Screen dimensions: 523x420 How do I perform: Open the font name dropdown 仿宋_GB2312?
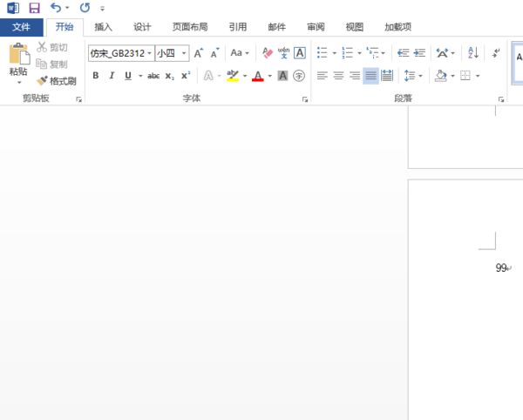[x=149, y=53]
